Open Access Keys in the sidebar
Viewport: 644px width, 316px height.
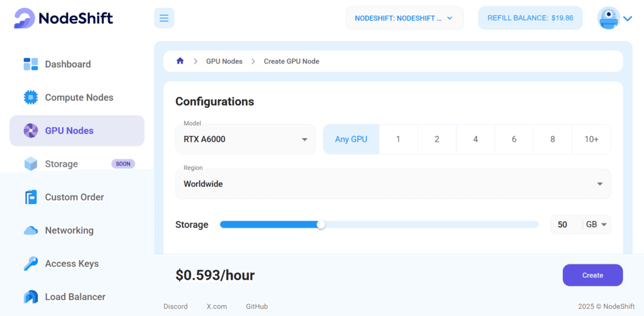click(x=77, y=263)
